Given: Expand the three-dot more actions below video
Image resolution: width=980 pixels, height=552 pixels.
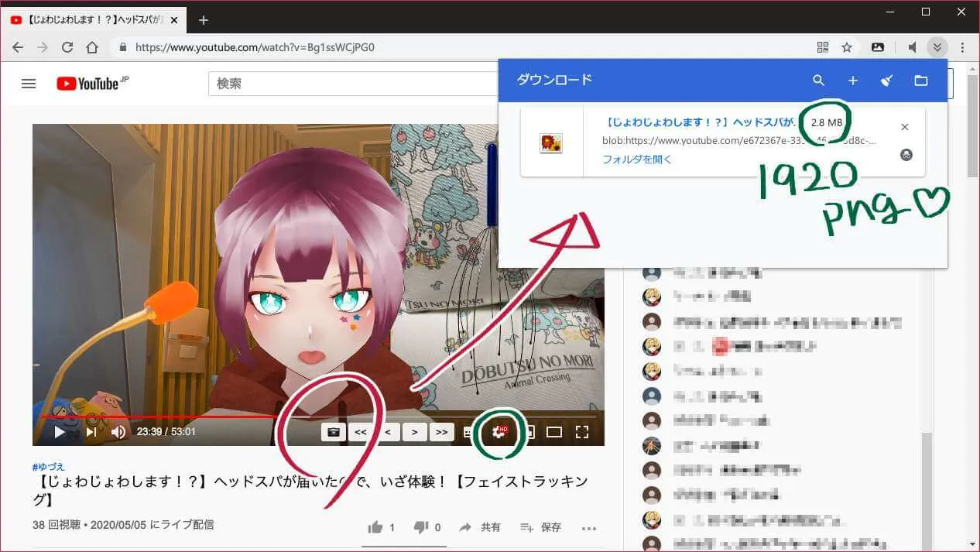Looking at the screenshot, I should pyautogui.click(x=589, y=528).
